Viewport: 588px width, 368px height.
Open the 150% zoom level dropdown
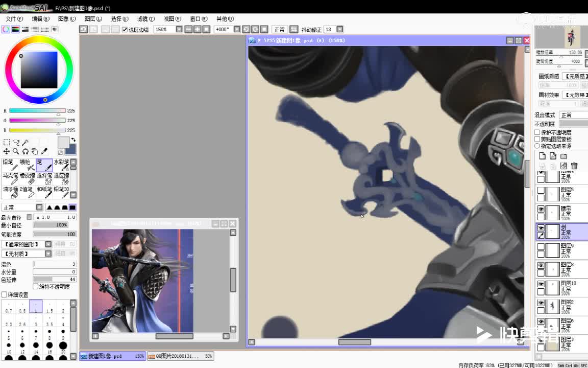(179, 30)
